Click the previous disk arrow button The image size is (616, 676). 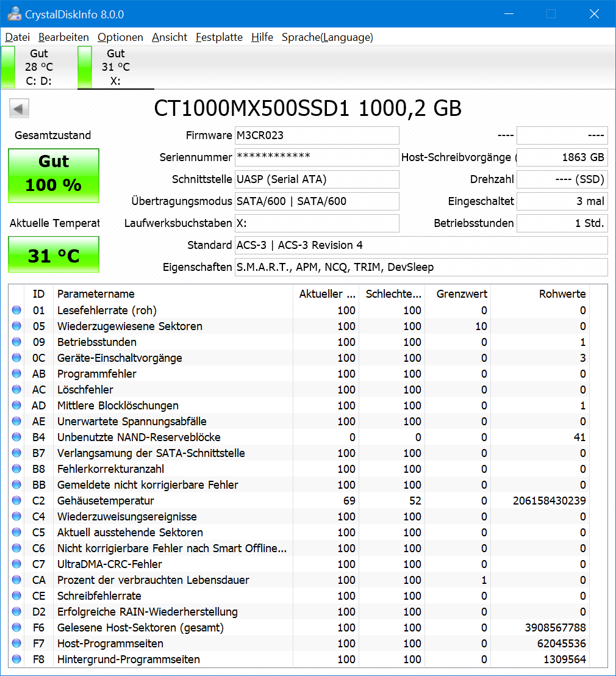[19, 108]
